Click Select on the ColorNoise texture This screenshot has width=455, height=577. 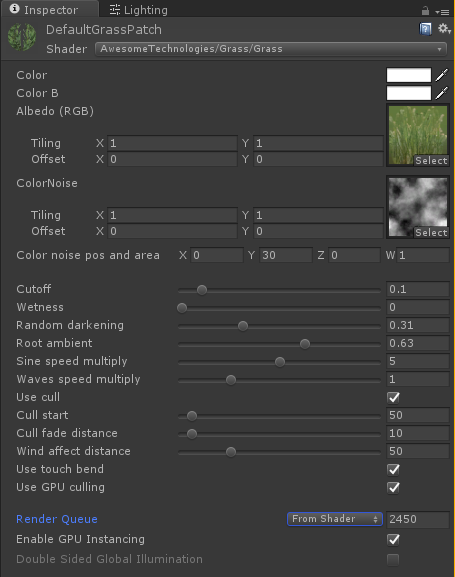point(431,233)
